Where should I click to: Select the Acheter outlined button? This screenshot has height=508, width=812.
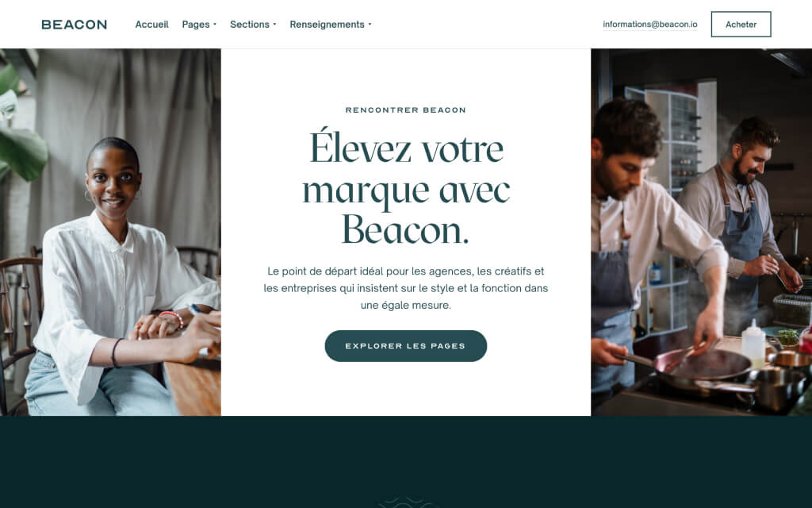[741, 25]
